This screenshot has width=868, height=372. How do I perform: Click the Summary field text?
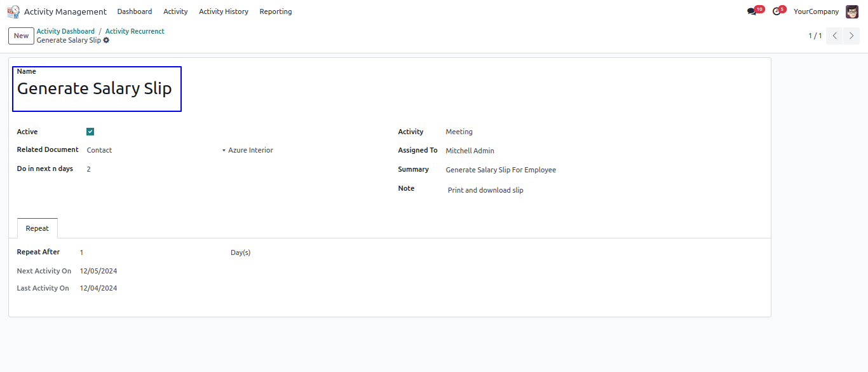(x=501, y=170)
